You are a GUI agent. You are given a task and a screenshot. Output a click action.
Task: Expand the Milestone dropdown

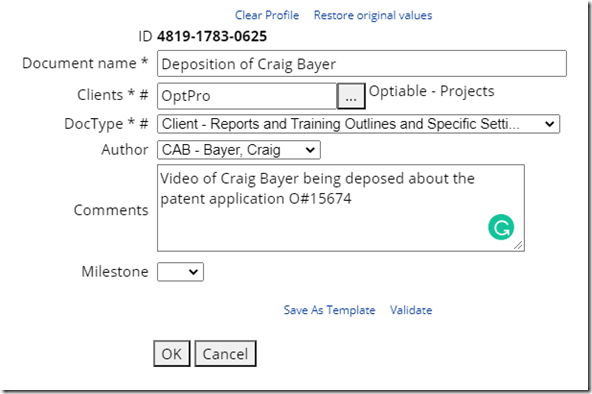pos(180,272)
